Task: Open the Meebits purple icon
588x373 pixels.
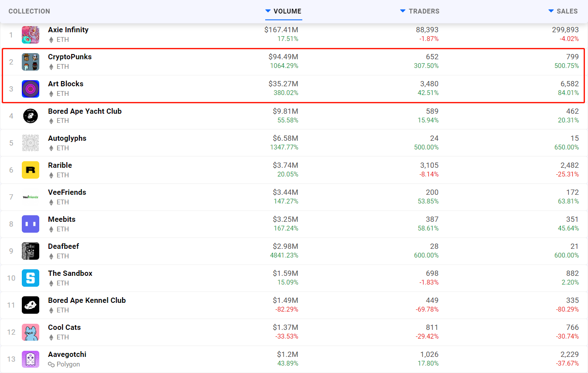Action: (31, 224)
